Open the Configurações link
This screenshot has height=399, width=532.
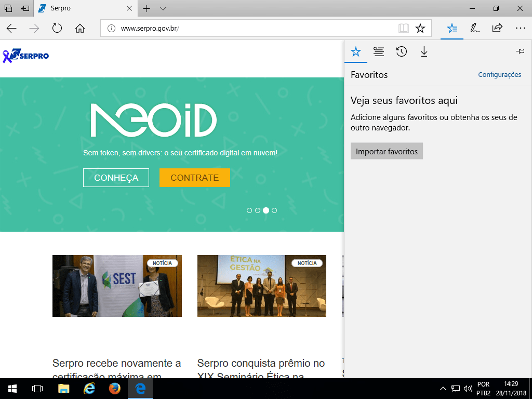[499, 75]
